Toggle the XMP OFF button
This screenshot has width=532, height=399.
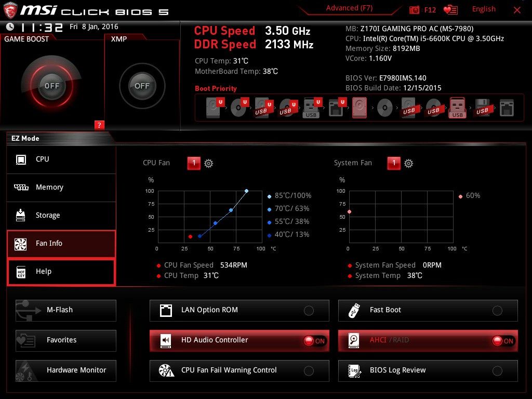tap(142, 86)
